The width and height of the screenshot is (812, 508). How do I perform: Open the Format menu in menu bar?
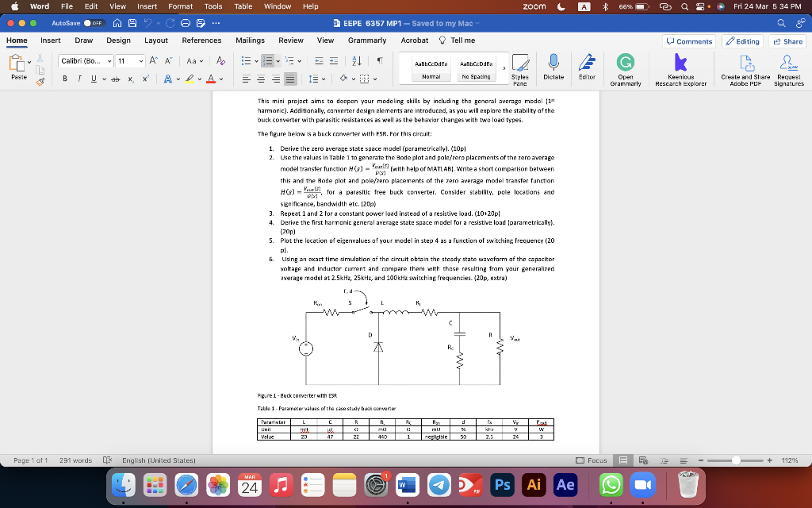(x=180, y=6)
